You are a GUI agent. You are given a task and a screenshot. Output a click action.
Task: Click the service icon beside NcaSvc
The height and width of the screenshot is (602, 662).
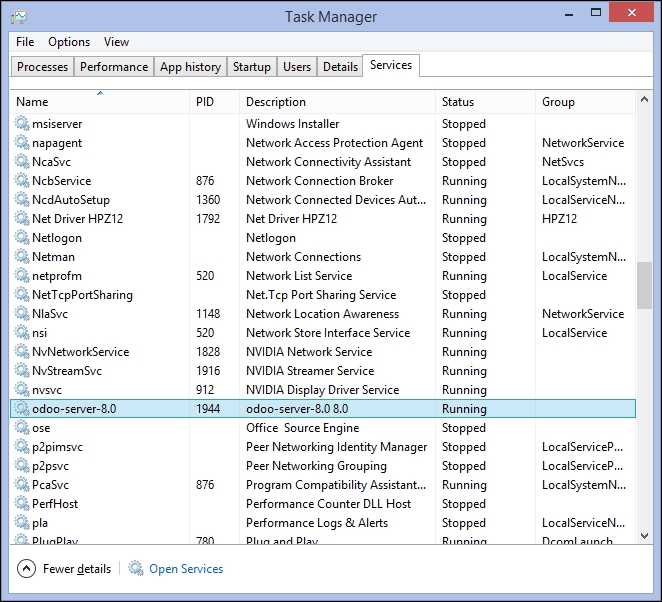tap(22, 161)
